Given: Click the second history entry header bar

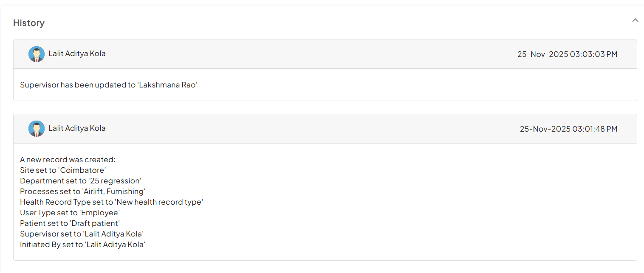Looking at the screenshot, I should pos(297,129).
